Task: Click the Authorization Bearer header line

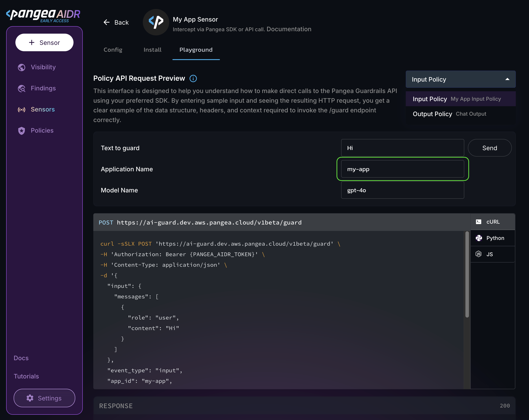Action: [183, 254]
